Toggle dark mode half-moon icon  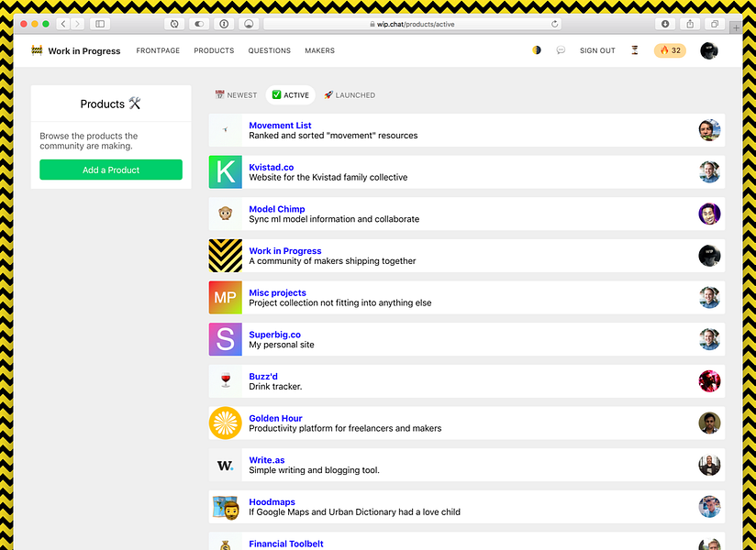coord(536,50)
